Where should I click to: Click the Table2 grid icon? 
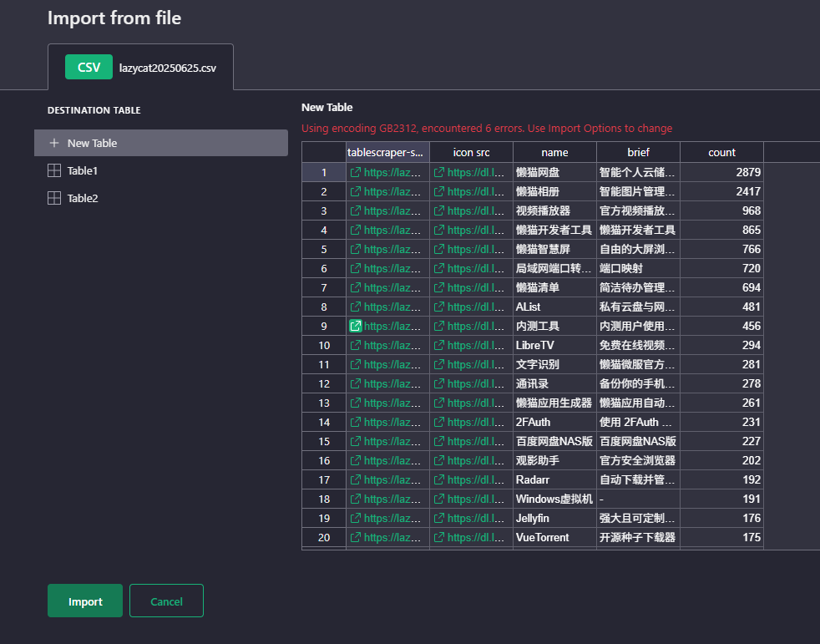point(54,198)
